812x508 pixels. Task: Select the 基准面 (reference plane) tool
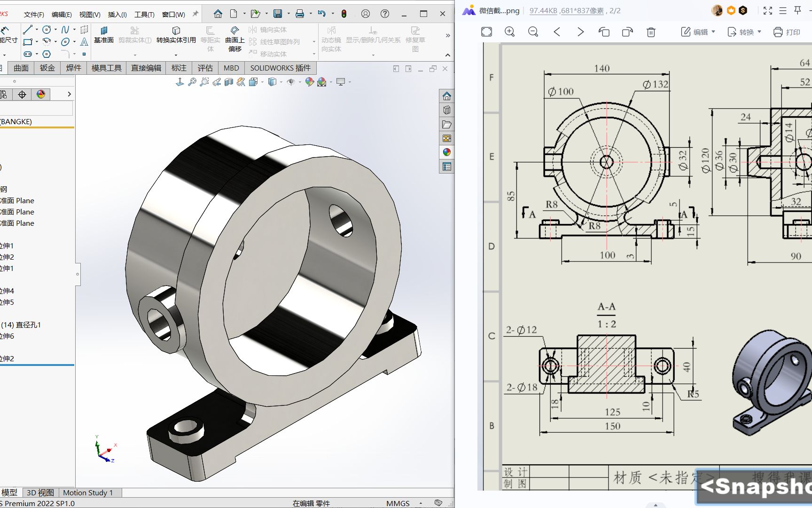(x=104, y=35)
